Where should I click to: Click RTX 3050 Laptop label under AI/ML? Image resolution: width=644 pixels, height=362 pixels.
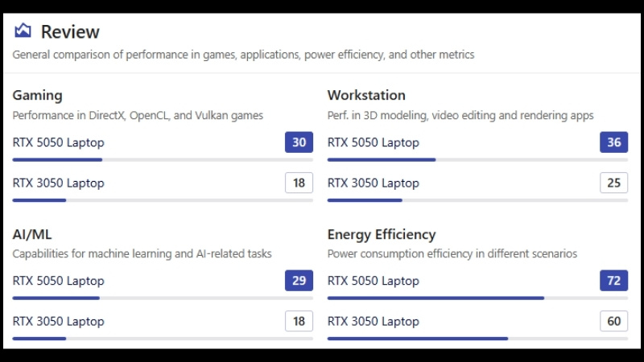tap(58, 321)
